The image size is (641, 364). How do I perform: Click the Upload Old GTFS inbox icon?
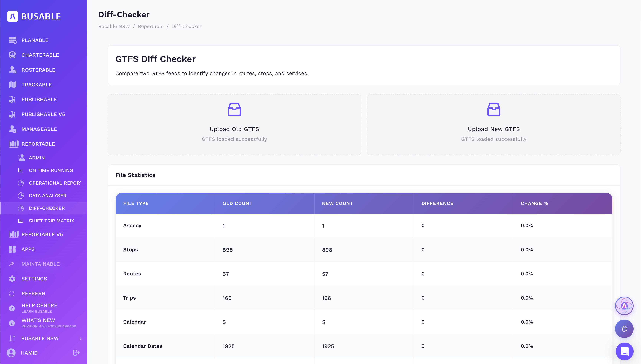[x=234, y=109]
